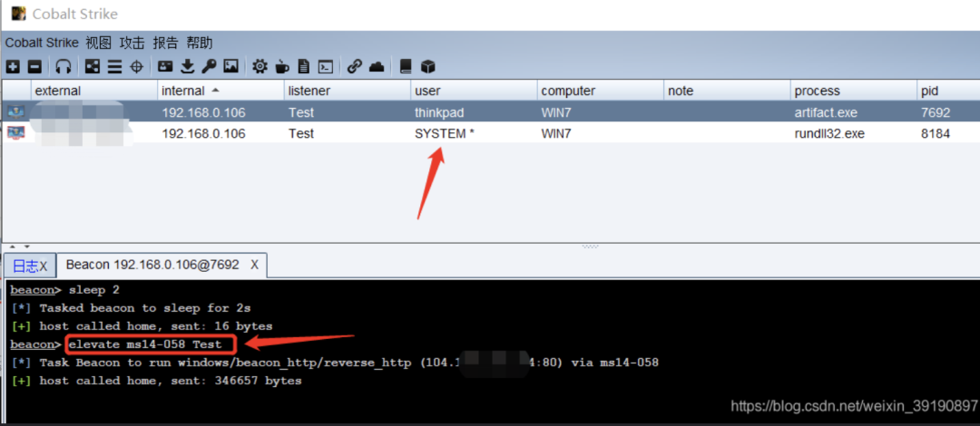Close the Beacon 192.168.0.106@7692 tab
Viewport: 980px width, 426px height.
254,265
